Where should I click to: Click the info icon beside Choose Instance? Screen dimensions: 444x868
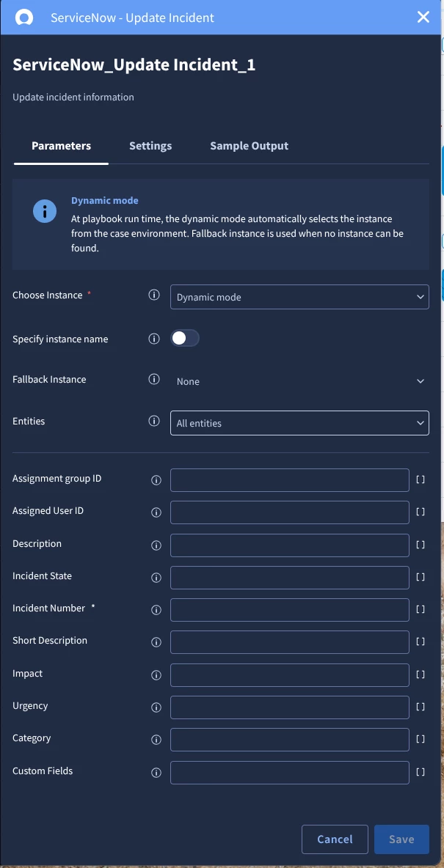point(154,295)
